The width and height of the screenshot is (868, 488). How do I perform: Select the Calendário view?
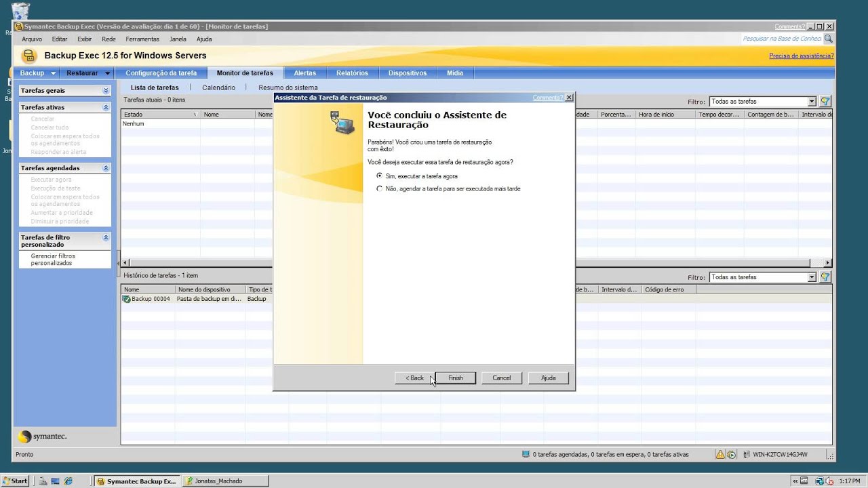tap(218, 87)
